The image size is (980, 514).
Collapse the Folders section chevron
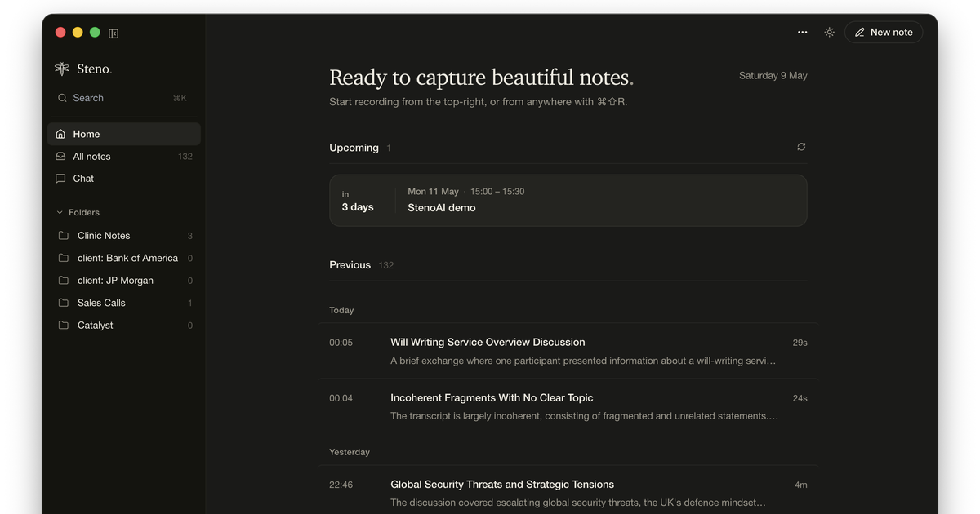click(x=60, y=212)
